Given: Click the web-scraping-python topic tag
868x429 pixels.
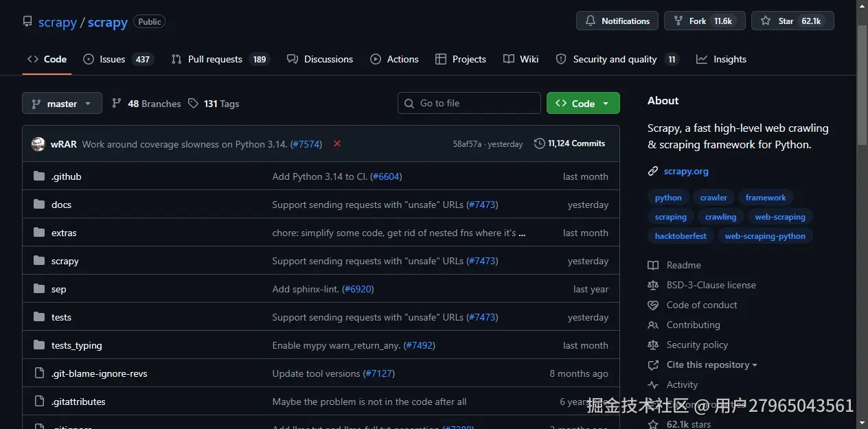Looking at the screenshot, I should point(765,236).
